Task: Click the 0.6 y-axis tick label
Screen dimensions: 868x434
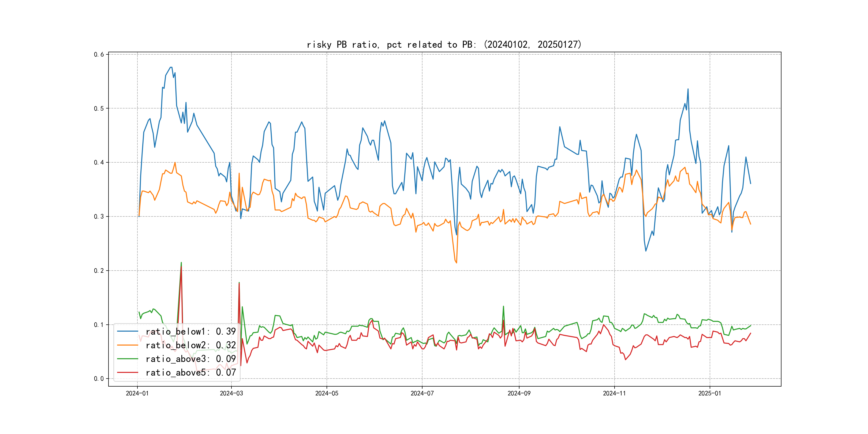Action: coord(99,54)
